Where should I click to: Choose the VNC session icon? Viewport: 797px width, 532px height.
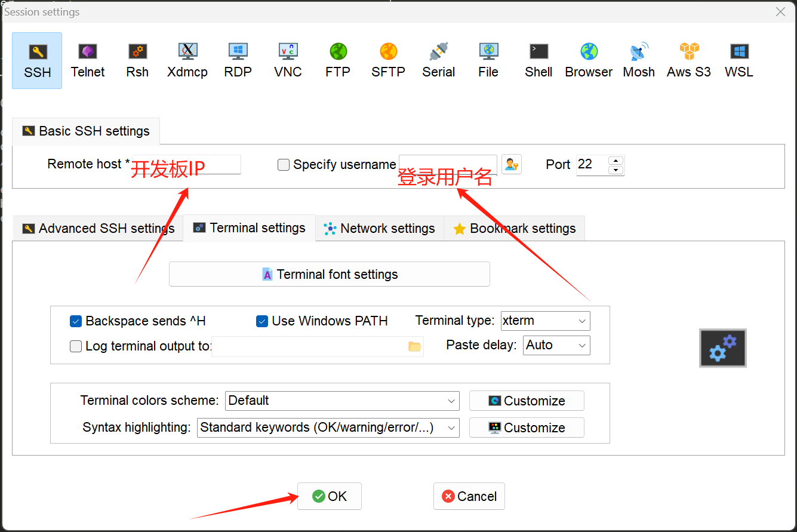click(x=288, y=61)
